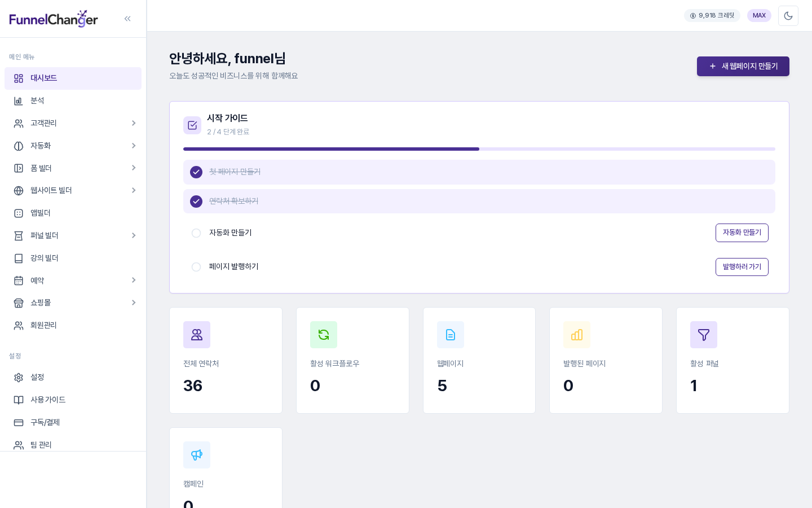Collapse the sidebar with double-chevron icon
This screenshot has height=508, width=812.
point(127,19)
